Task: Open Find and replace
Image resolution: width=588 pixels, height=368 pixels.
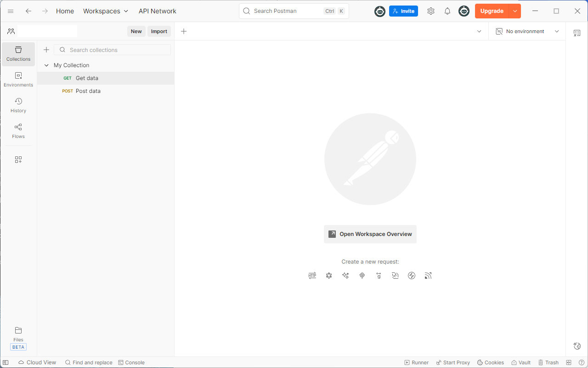Action: (x=89, y=362)
